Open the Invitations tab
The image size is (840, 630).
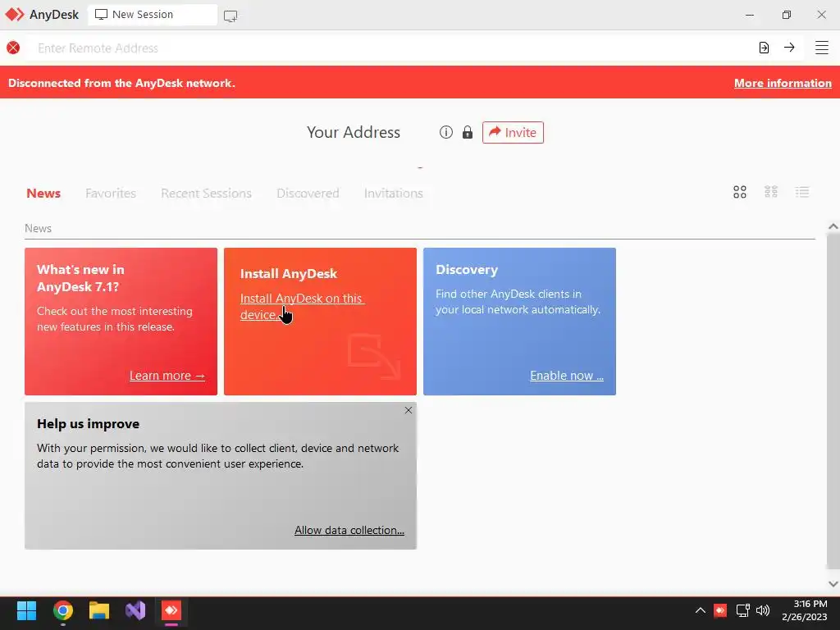click(x=394, y=193)
